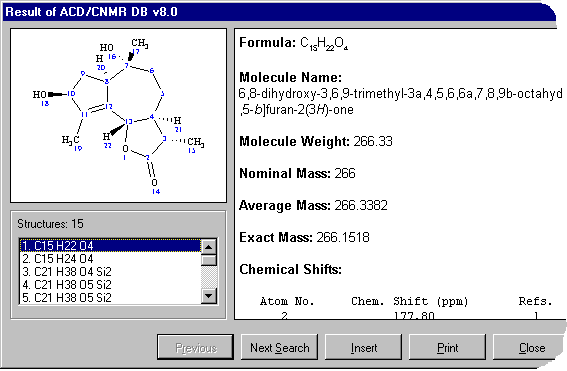Click the Chemical Shifts heading

(290, 269)
